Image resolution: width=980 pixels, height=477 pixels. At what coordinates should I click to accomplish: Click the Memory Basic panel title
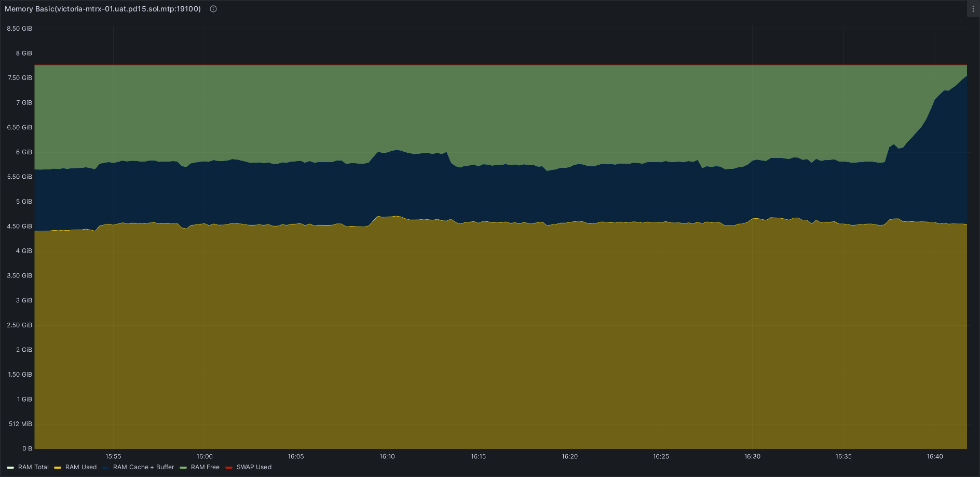tap(103, 9)
